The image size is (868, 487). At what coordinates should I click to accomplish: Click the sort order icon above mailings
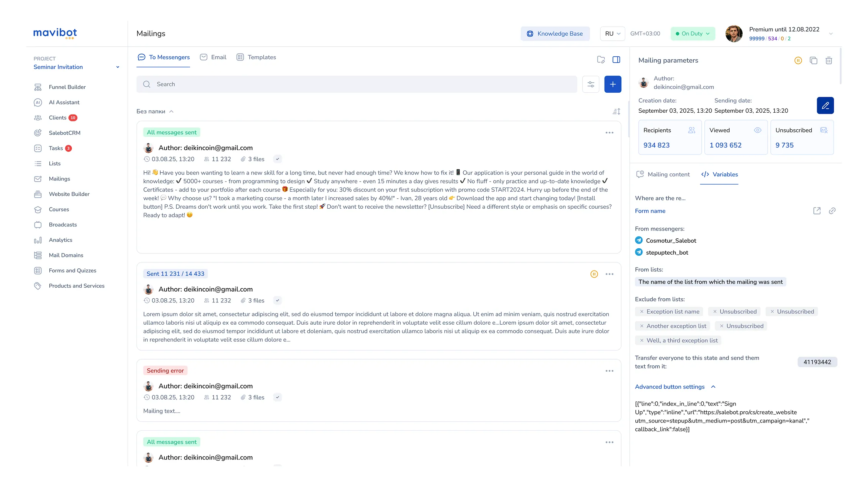point(616,112)
